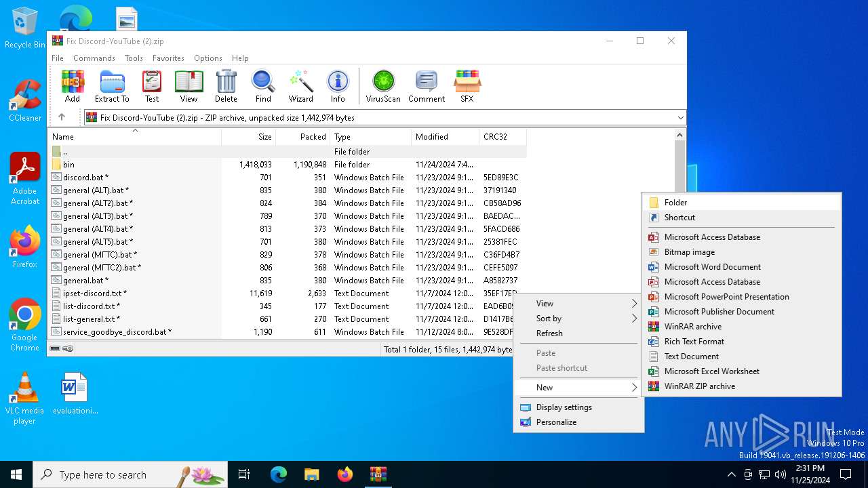Create new Bitmap image

pyautogui.click(x=742, y=252)
